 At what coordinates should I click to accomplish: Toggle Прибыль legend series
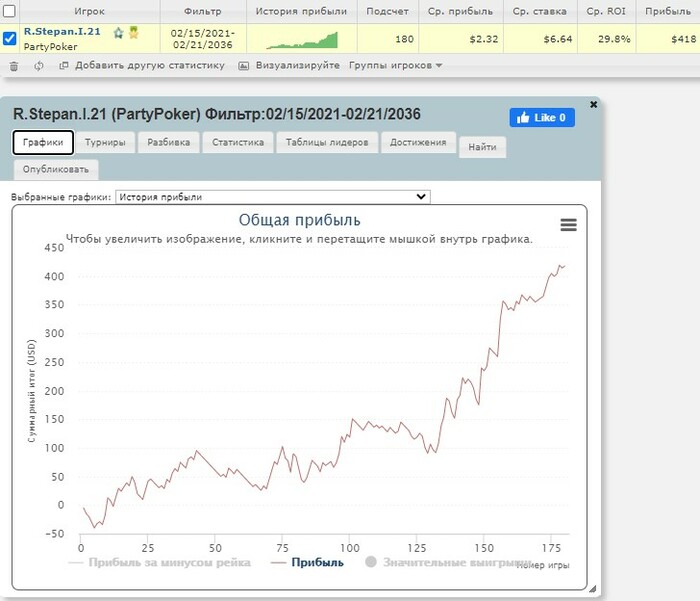coord(308,563)
